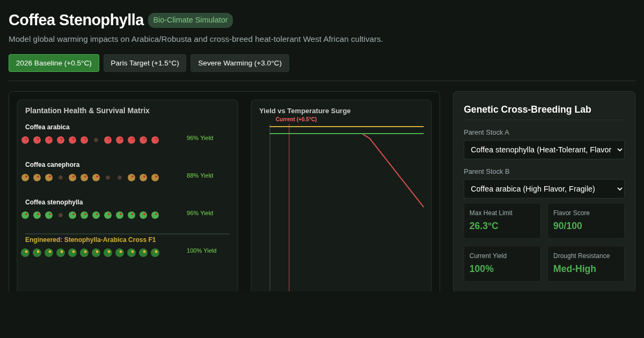The height and width of the screenshot is (338, 644).
Task: Click the Current Yield 100% card
Action: 502,263
